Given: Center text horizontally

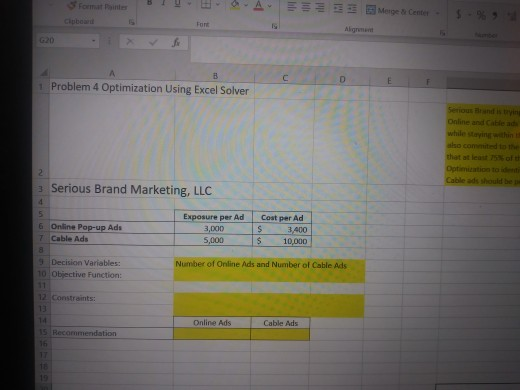Looking at the screenshot, I should (306, 7).
